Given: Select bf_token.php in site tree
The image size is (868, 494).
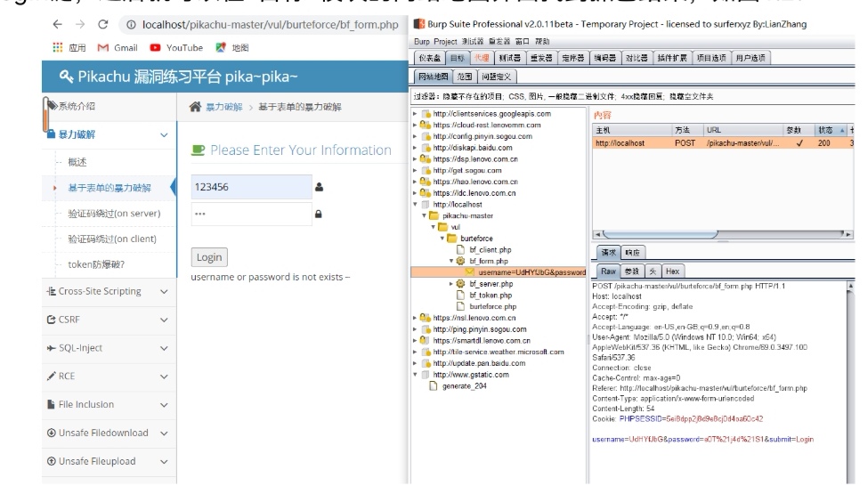Looking at the screenshot, I should pos(491,296).
